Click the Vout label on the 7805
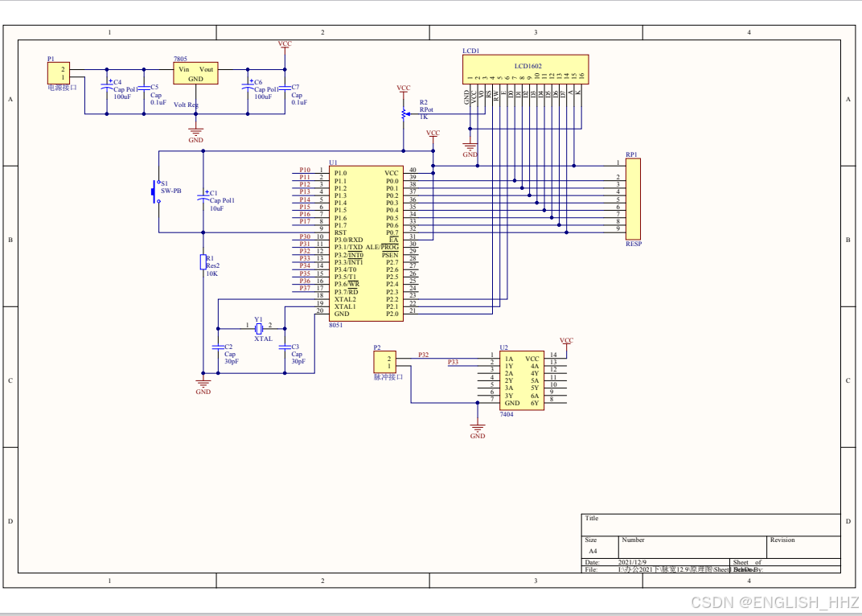This screenshot has width=862, height=616. tap(206, 69)
